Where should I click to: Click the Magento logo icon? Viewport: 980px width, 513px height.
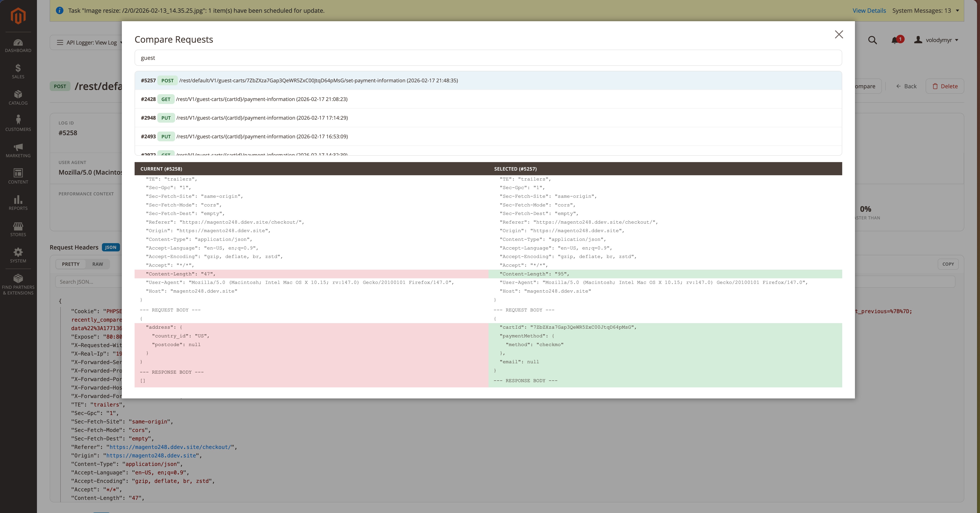click(x=18, y=16)
